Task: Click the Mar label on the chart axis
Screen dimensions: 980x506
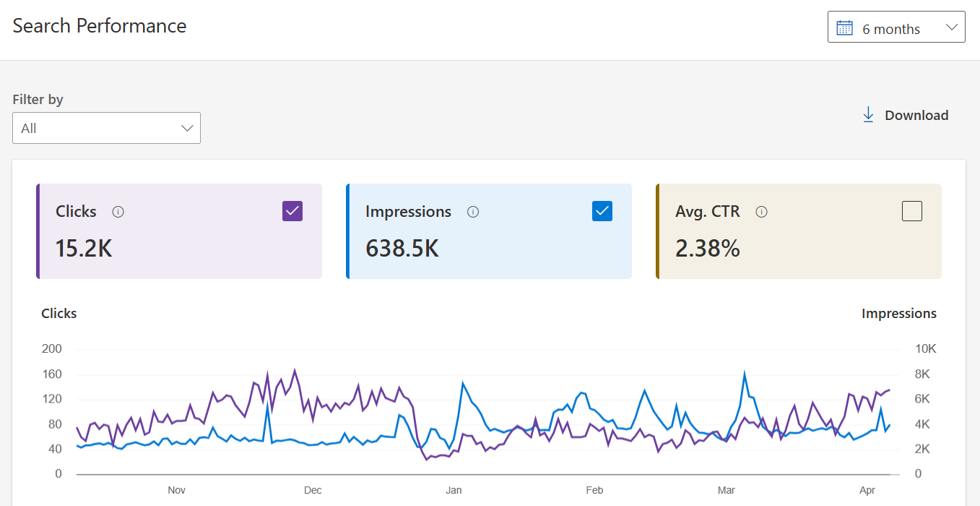Action: pos(726,490)
